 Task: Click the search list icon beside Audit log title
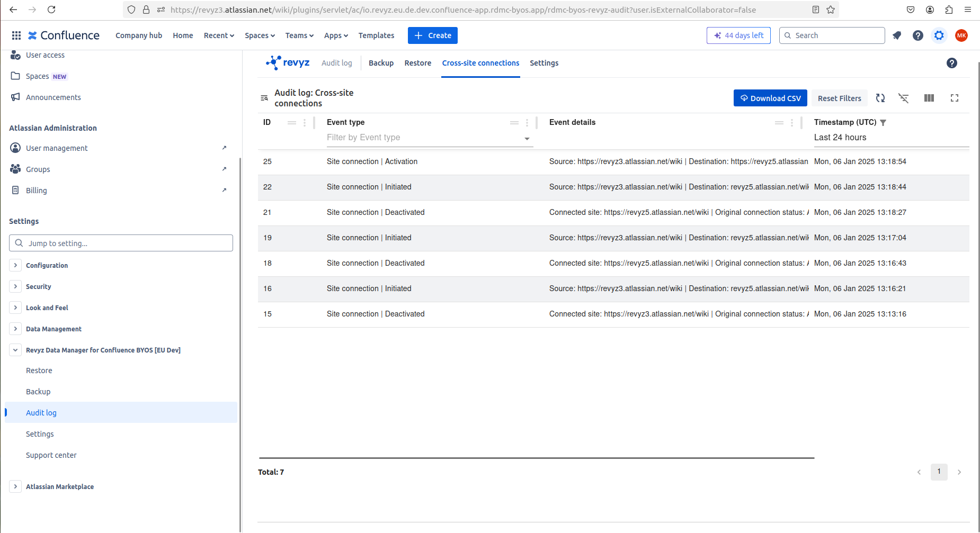pos(264,98)
